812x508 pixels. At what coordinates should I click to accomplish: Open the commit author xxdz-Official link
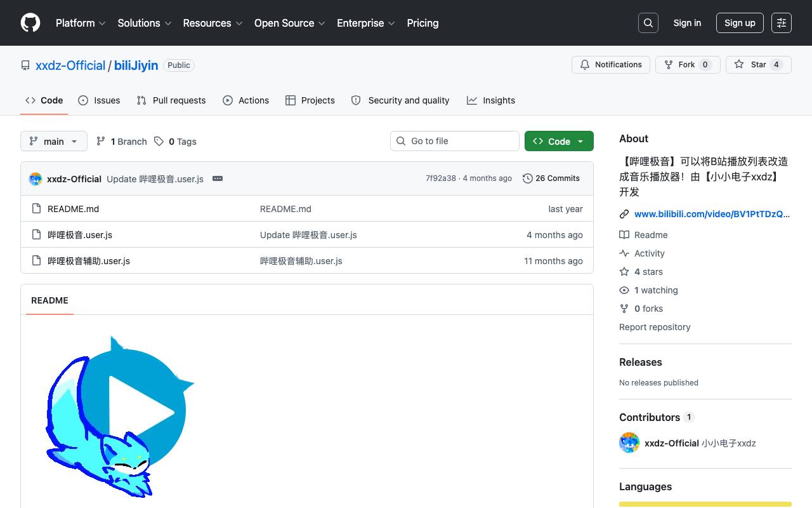(x=74, y=178)
